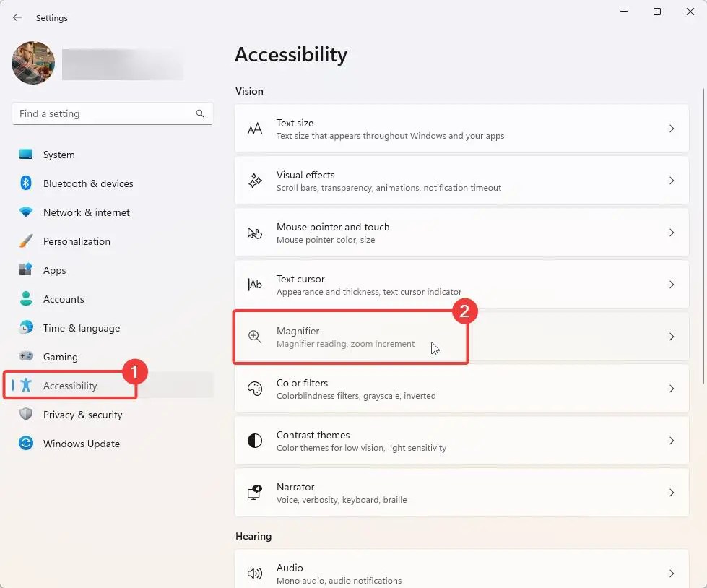The image size is (707, 588).
Task: Click the Bluetooth & devices icon
Action: tap(26, 183)
